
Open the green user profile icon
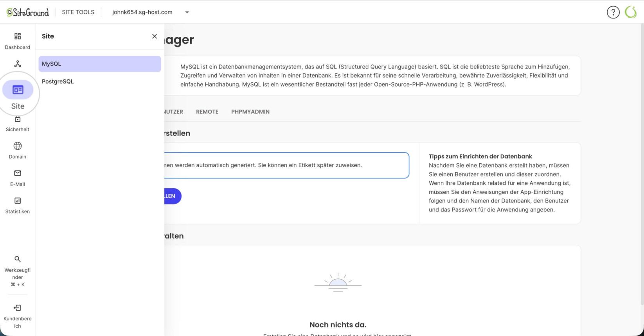pyautogui.click(x=631, y=12)
